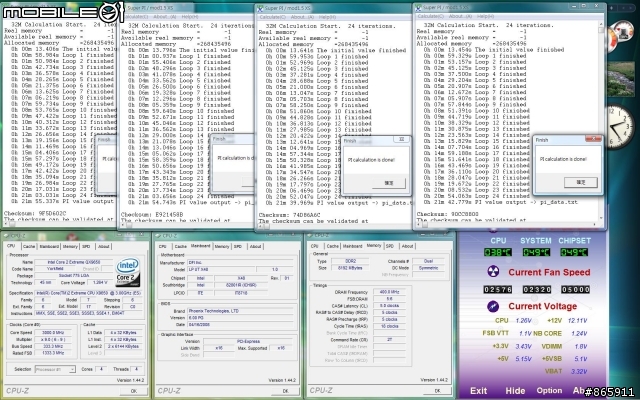
Task: Click the fan icon beside Current Fan Speed
Action: [493, 271]
